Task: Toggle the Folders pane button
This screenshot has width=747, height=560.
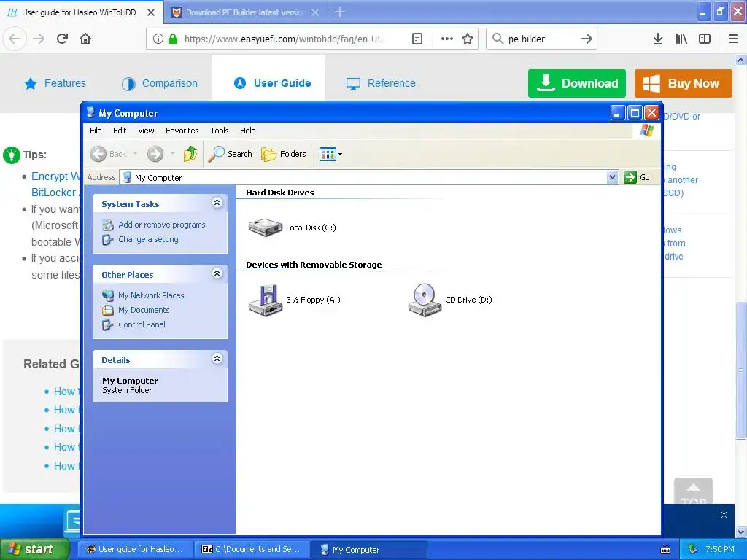Action: pyautogui.click(x=284, y=154)
